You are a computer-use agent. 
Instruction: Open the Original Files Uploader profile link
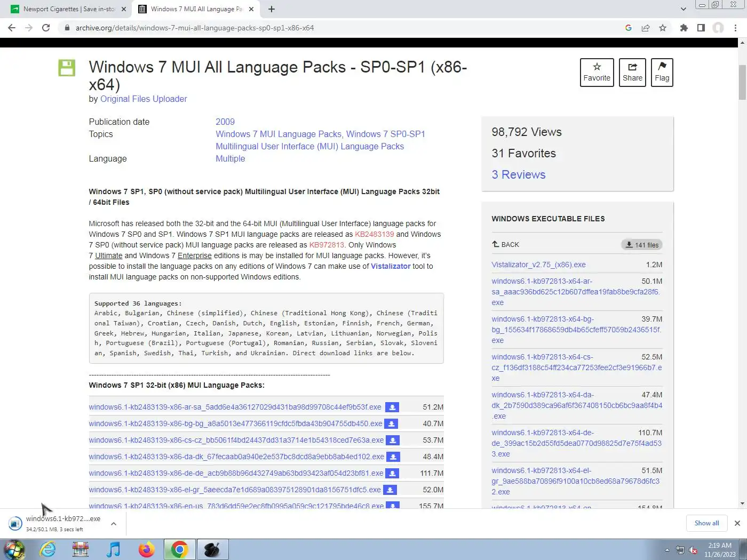144,99
